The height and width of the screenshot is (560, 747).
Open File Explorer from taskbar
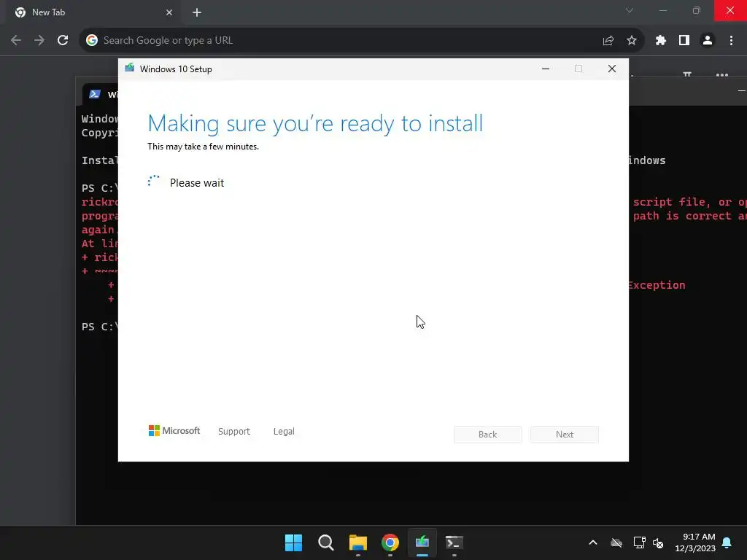(357, 542)
